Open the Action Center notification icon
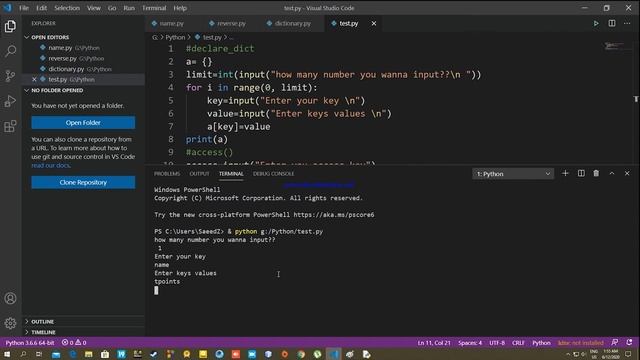This screenshot has width=640, height=360. tap(628, 354)
